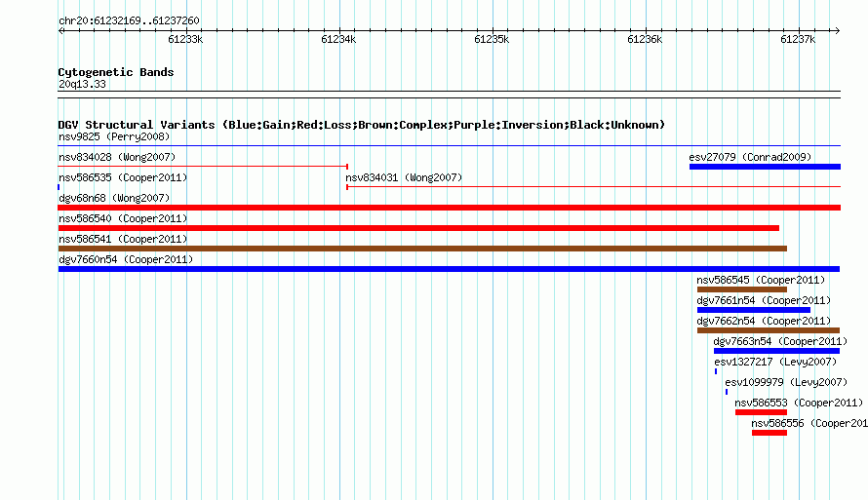Click the nsv586556 red loss bar
Image resolution: width=868 pixels, height=500 pixels.
click(769, 433)
